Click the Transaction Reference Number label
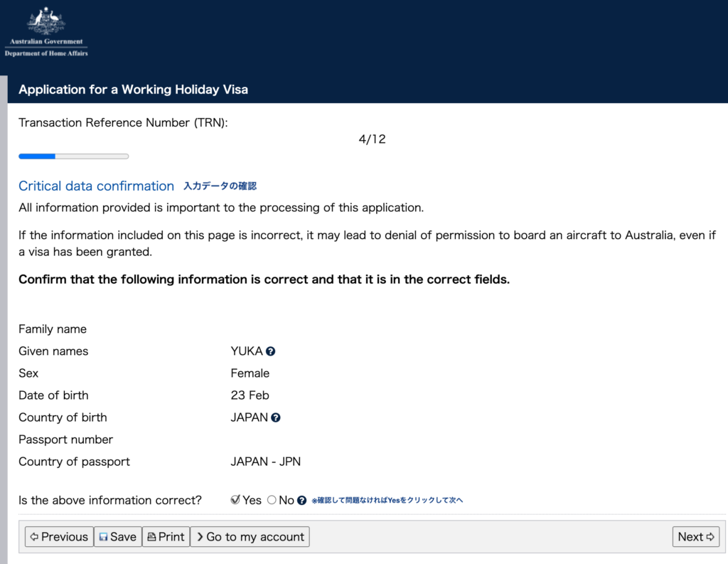The image size is (728, 564). pos(122,122)
